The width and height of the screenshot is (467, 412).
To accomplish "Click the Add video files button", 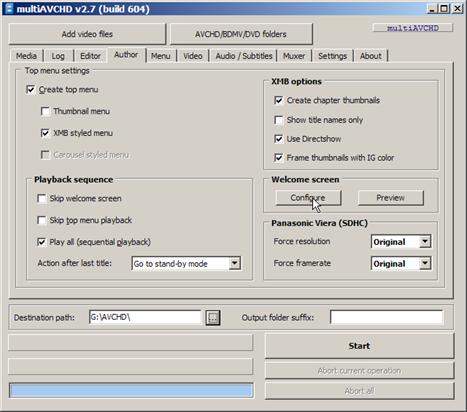I will tap(87, 34).
